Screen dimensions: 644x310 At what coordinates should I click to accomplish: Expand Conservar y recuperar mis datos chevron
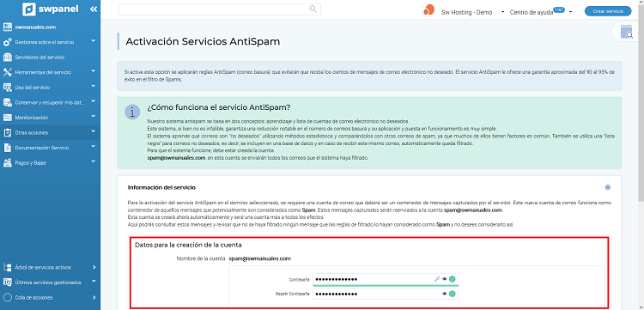[94, 101]
